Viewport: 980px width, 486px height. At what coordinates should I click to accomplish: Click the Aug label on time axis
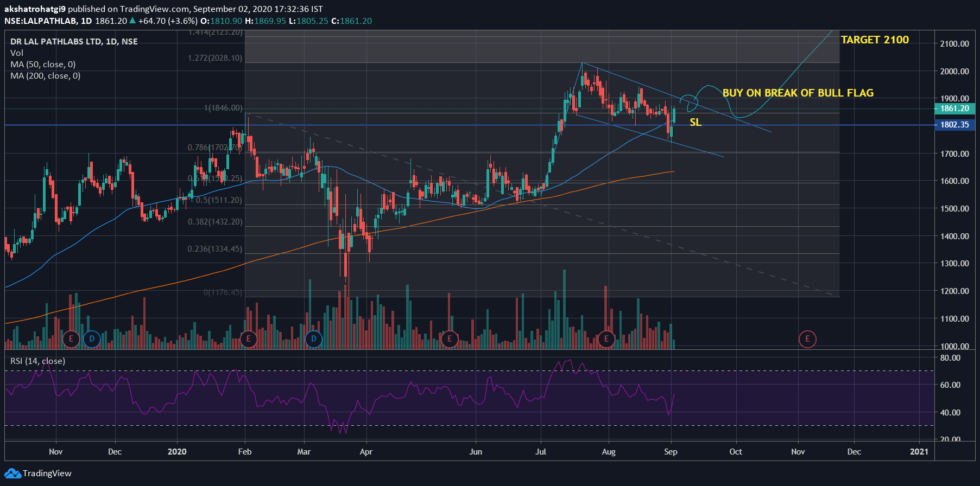click(609, 451)
